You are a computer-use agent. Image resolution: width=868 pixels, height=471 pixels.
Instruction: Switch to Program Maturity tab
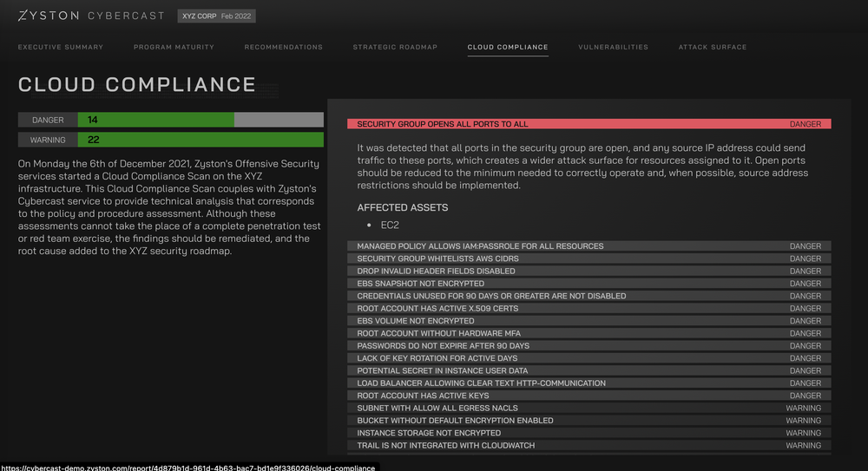[x=174, y=47]
